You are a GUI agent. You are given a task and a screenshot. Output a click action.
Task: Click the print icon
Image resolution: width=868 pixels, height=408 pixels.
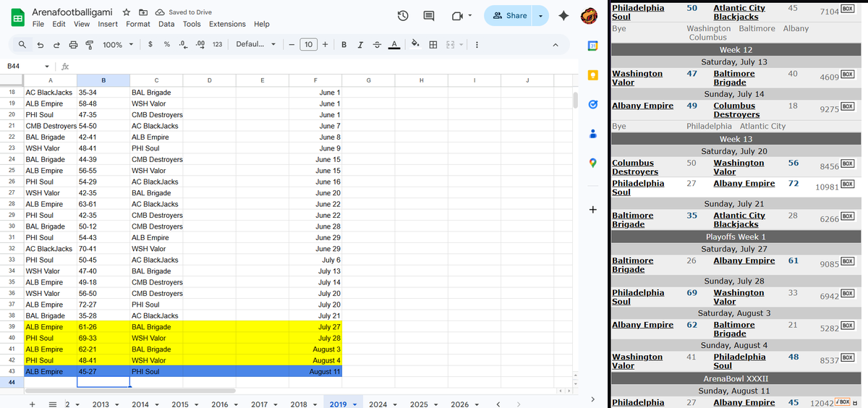(74, 45)
